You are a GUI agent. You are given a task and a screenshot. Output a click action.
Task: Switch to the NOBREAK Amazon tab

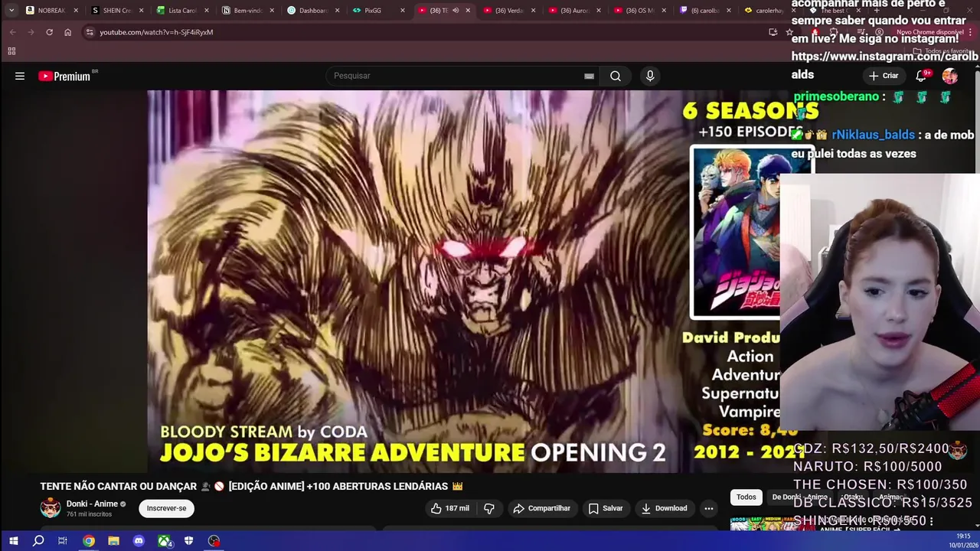click(52, 11)
